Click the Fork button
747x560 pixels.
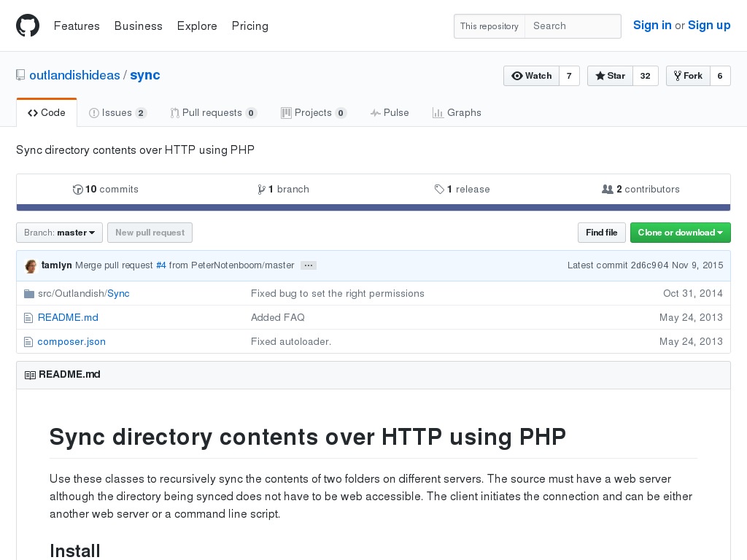tap(689, 76)
